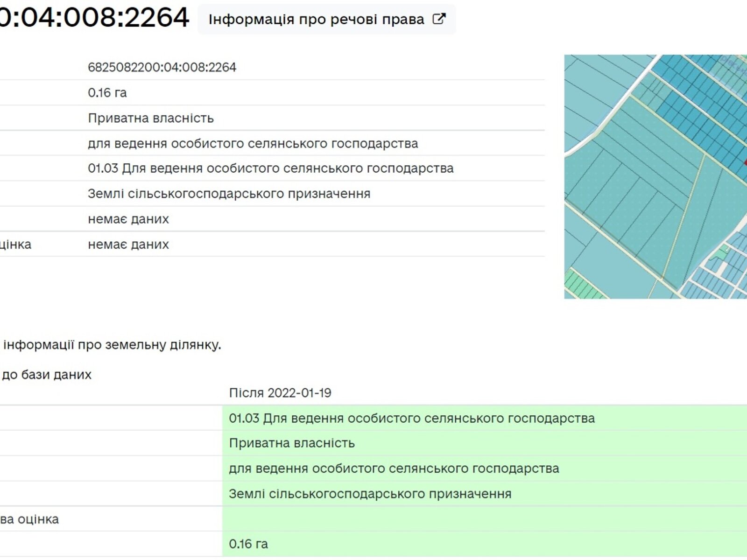This screenshot has width=747, height=560.
Task: Click the large heading ending 04:008:2264
Action: pyautogui.click(x=95, y=18)
